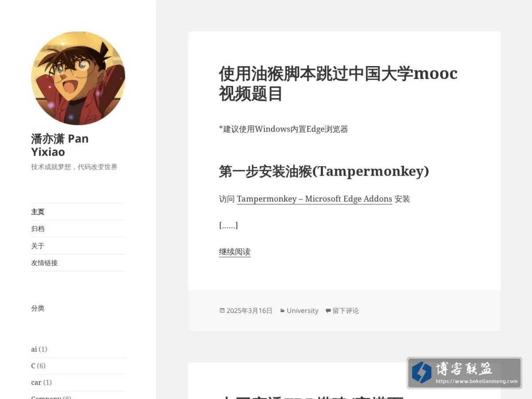Screen dimensions: 532x399
Task: Open post title 使用油猴脚本跳过中国大学mooc视频题目
Action: pos(338,83)
